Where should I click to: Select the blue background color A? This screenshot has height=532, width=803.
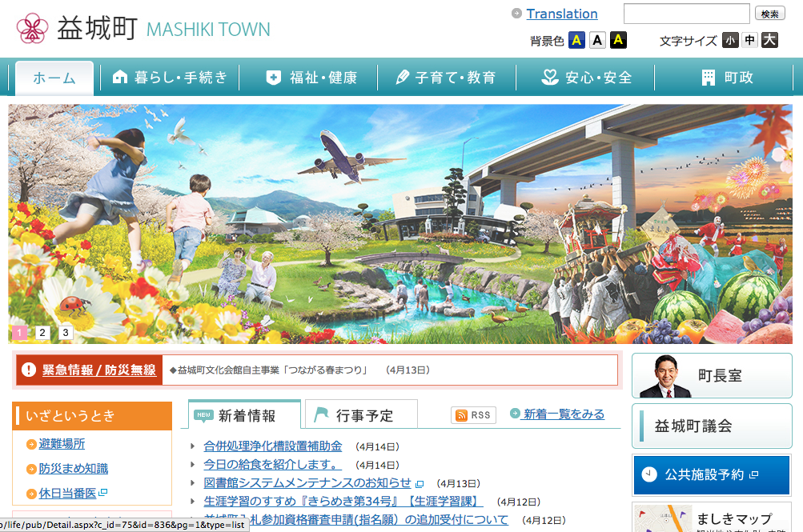[x=576, y=41]
